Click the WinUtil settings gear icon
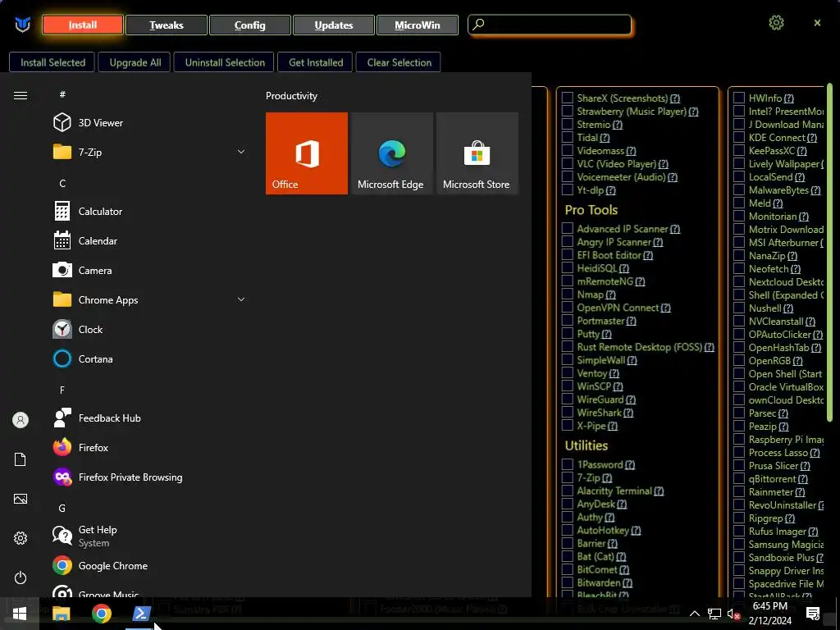 776,22
